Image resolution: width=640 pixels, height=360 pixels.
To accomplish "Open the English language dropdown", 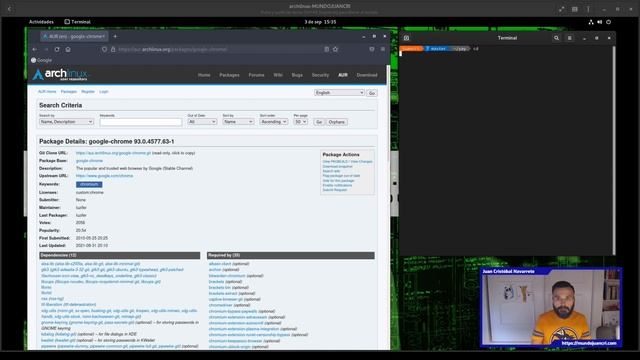I will click(339, 93).
